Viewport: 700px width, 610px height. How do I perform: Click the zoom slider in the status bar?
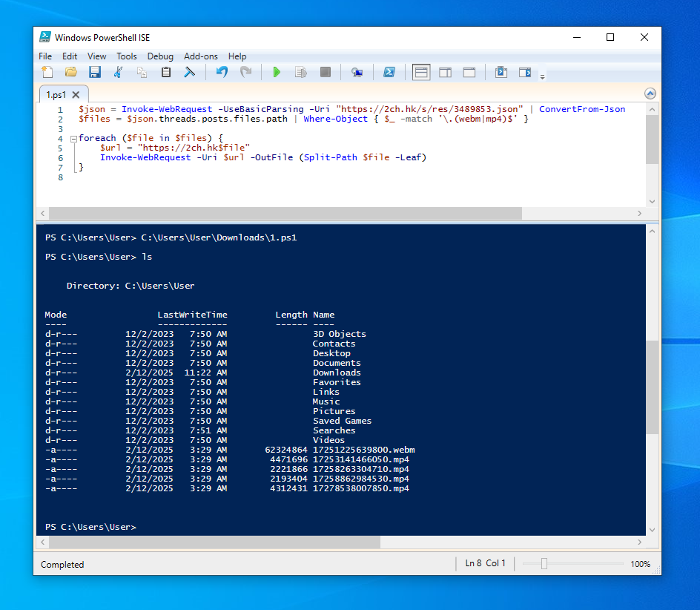(x=572, y=564)
